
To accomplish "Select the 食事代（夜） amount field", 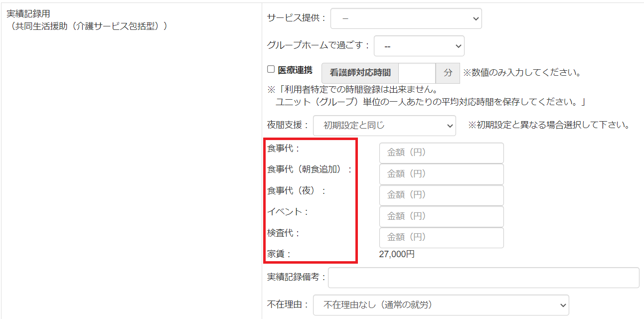I will click(x=441, y=195).
